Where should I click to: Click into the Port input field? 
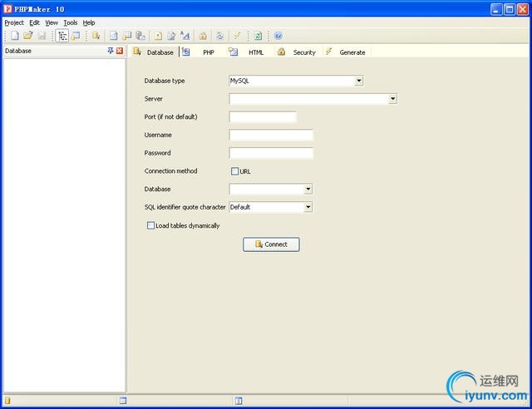point(263,116)
